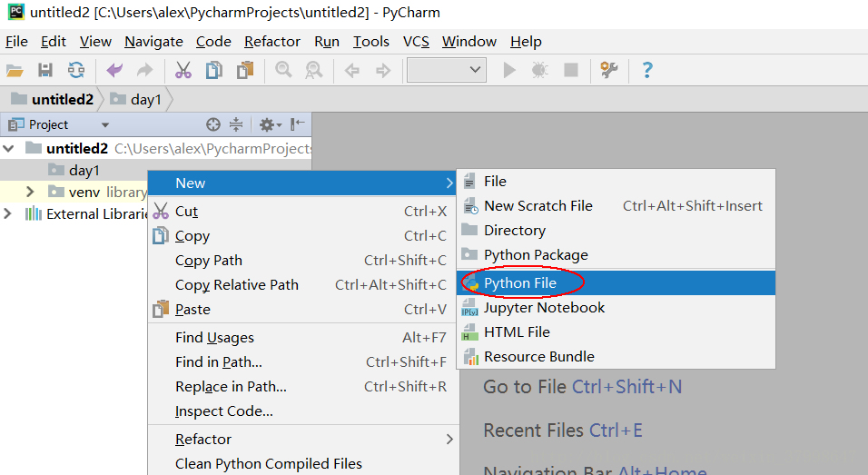This screenshot has width=868, height=475.
Task: Select Find Usages menu entry
Action: tap(302, 337)
